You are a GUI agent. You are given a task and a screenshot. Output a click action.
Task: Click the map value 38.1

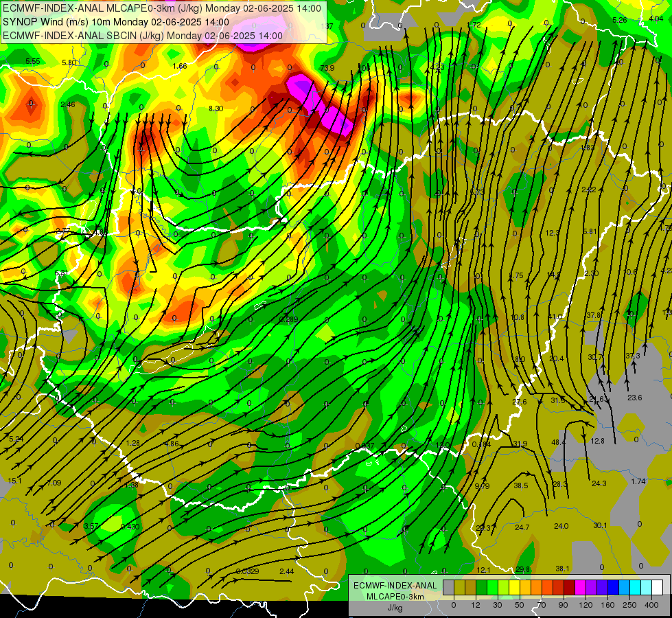[x=562, y=569]
